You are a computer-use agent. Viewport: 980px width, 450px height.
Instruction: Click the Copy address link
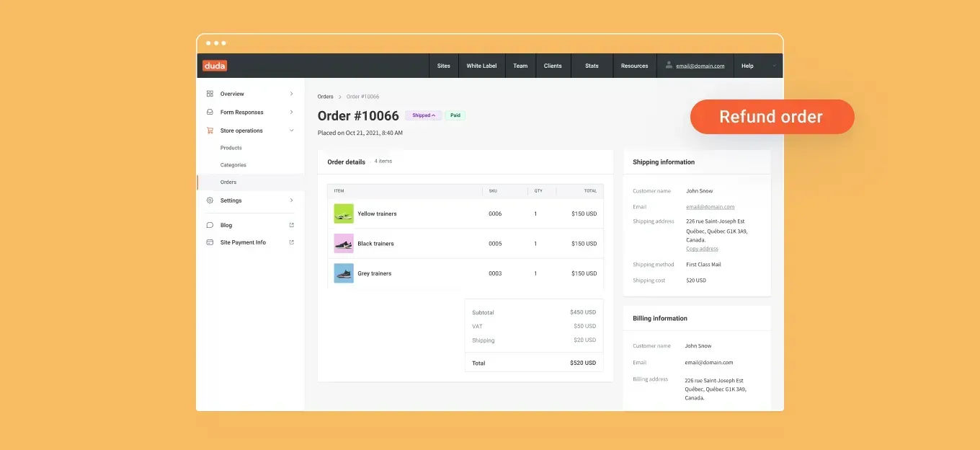(x=702, y=249)
